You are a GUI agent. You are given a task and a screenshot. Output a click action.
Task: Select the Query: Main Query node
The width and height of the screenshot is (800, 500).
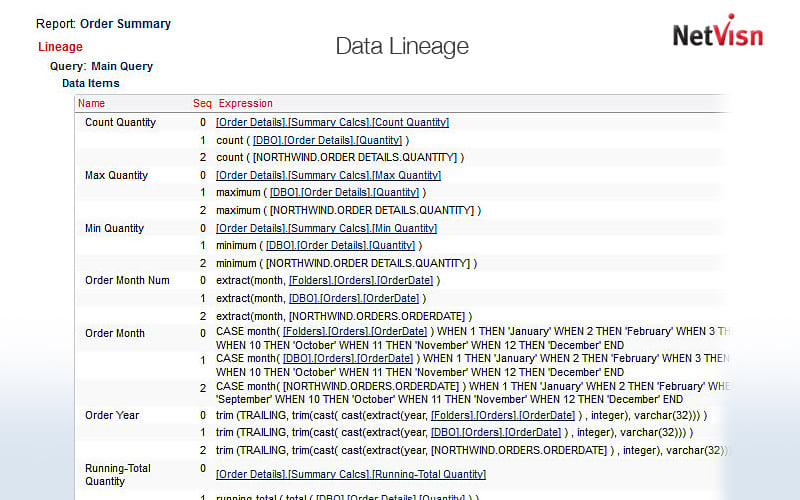click(101, 66)
